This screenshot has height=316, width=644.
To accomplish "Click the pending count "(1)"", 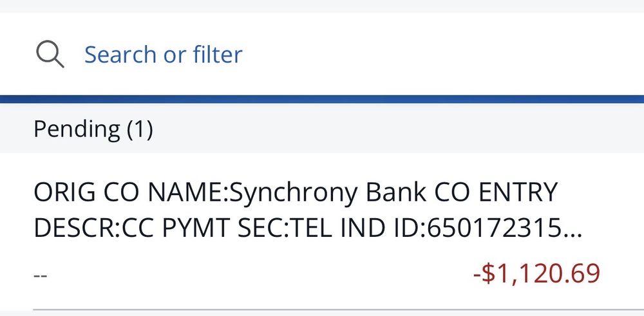I will pos(139,130).
